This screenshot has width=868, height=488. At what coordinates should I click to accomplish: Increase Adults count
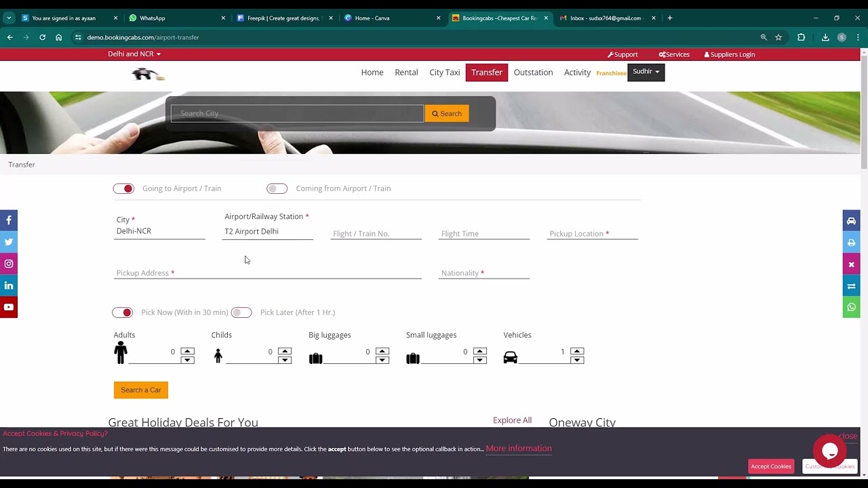point(187,351)
